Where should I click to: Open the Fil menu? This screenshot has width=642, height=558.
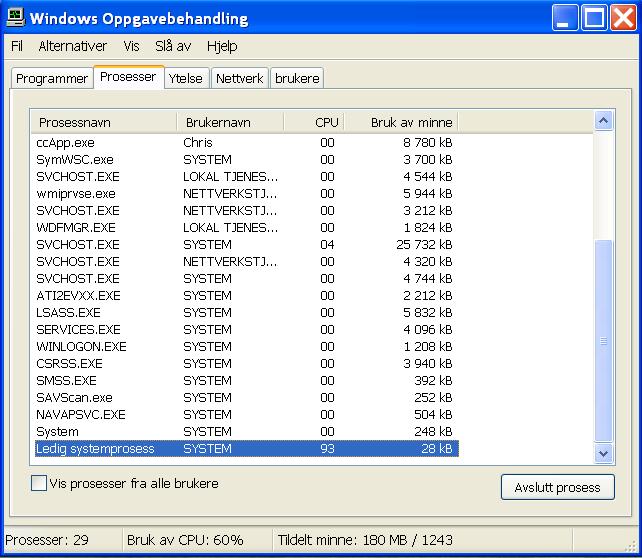17,46
